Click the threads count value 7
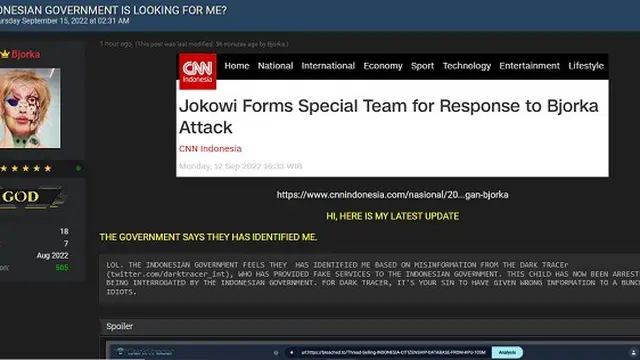Viewport: 640px width, 360px height. [x=66, y=243]
